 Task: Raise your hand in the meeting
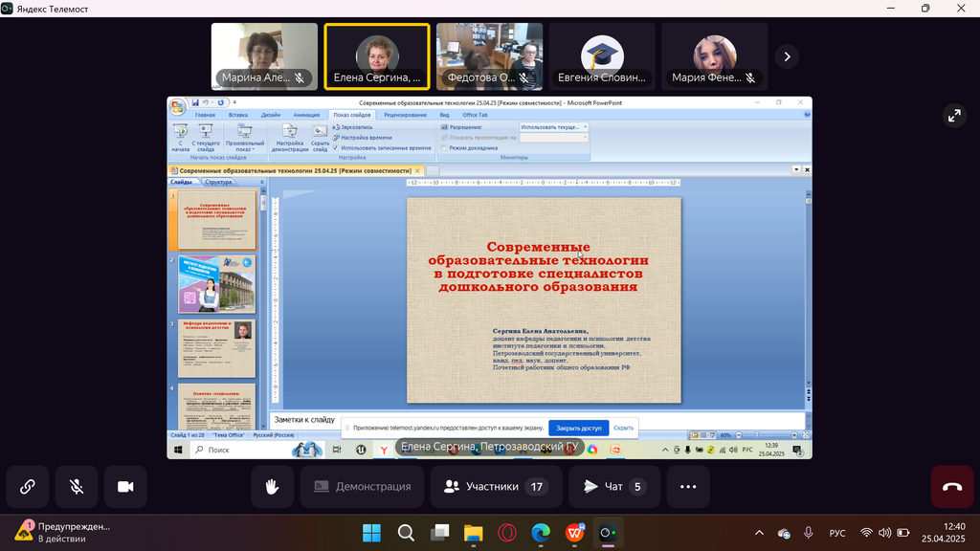(273, 487)
